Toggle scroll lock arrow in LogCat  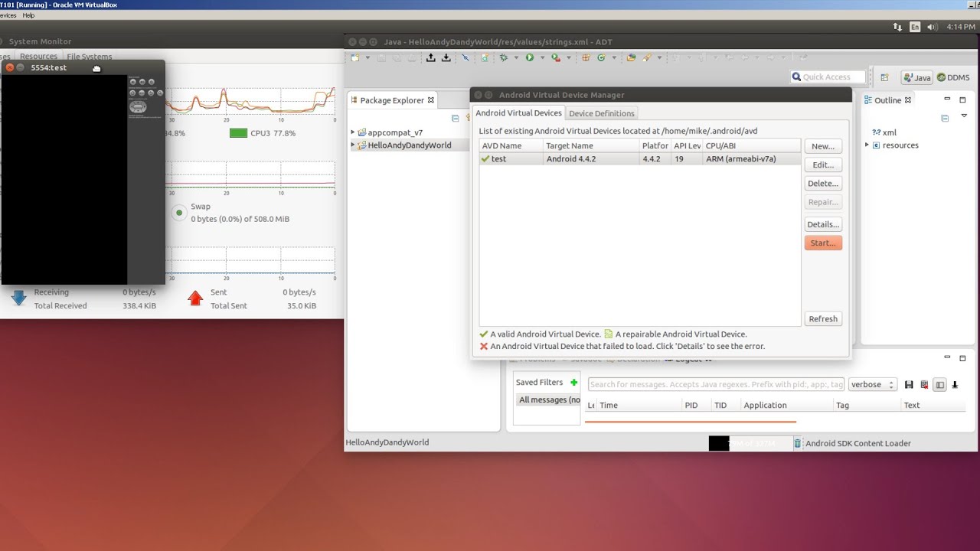click(x=955, y=385)
